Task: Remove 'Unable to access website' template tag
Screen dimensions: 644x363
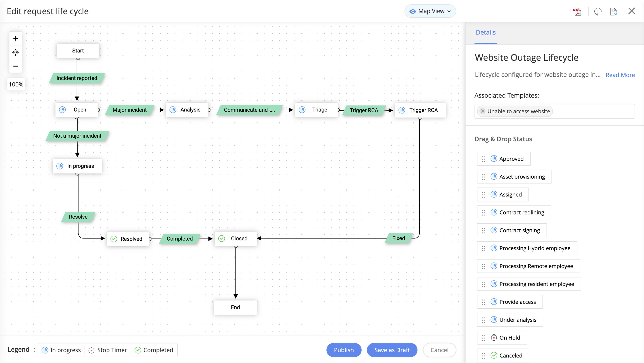Action: 483,111
